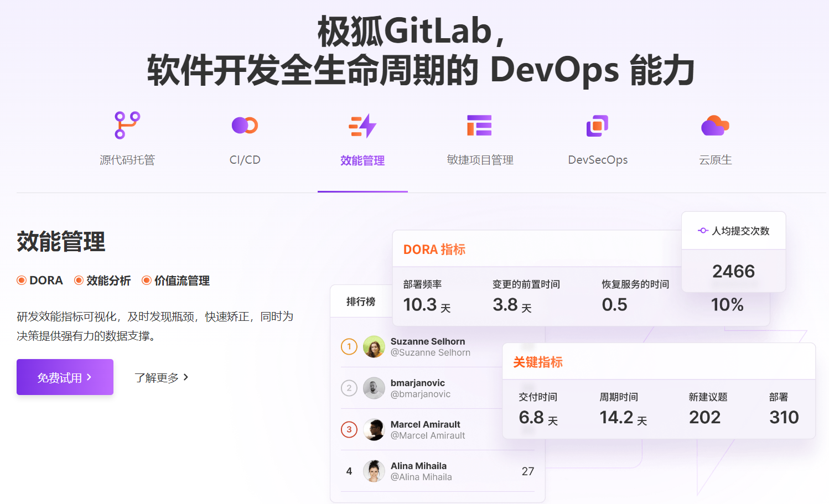
Task: Select the DORA radio bullet
Action: [x=22, y=280]
